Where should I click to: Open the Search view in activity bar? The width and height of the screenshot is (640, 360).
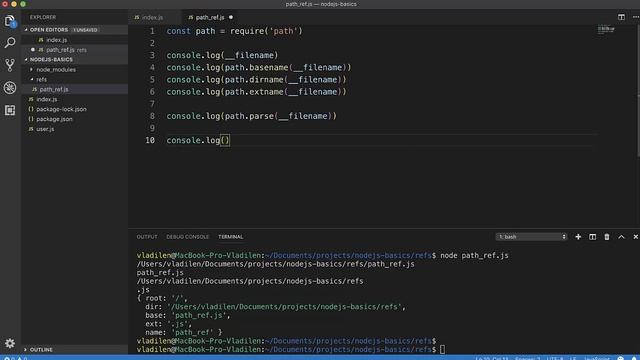tap(10, 42)
